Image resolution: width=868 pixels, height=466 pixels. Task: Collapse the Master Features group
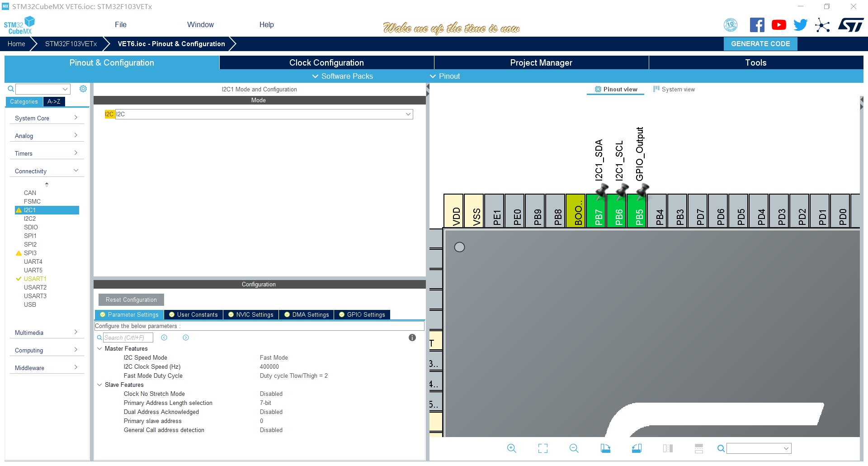tap(99, 348)
